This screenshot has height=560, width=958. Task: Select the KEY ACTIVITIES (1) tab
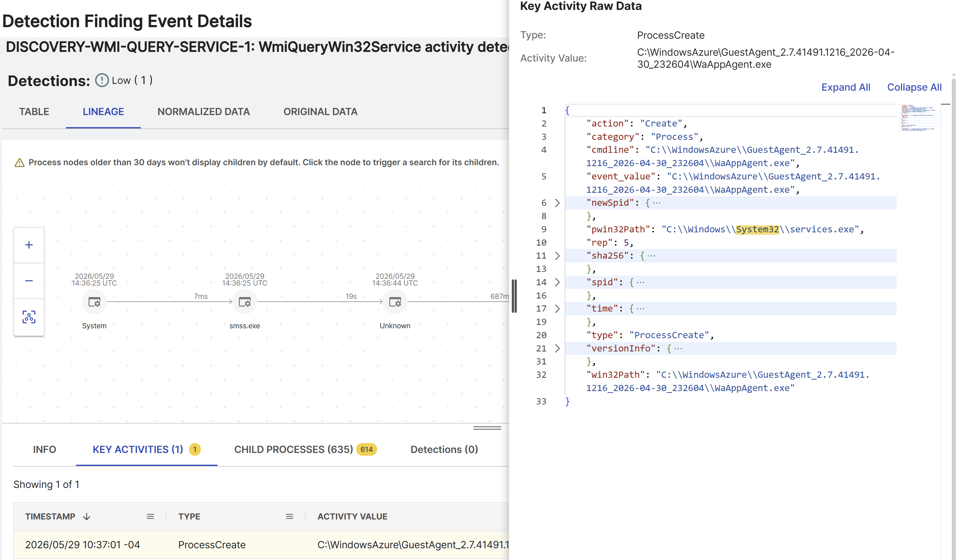(146, 449)
